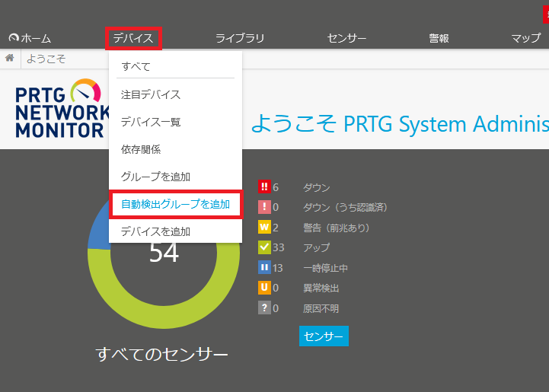
Task: Click the paused sensor count 13
Action: [278, 268]
